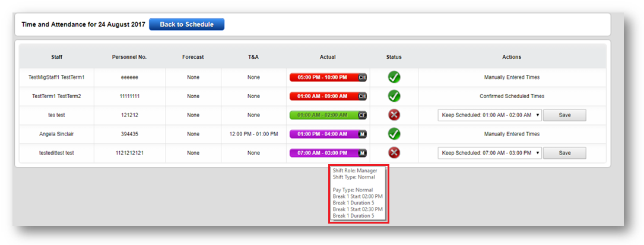This screenshot has width=644, height=245.
Task: Click the Status column header
Action: (x=394, y=57)
